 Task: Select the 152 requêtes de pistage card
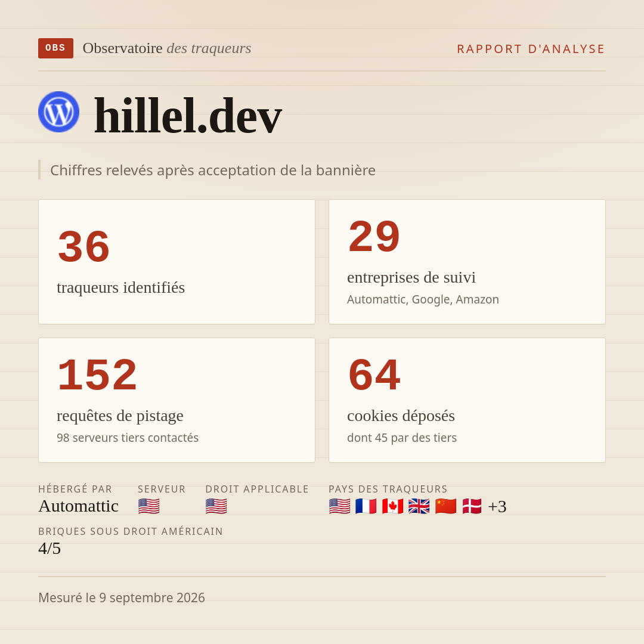click(177, 400)
